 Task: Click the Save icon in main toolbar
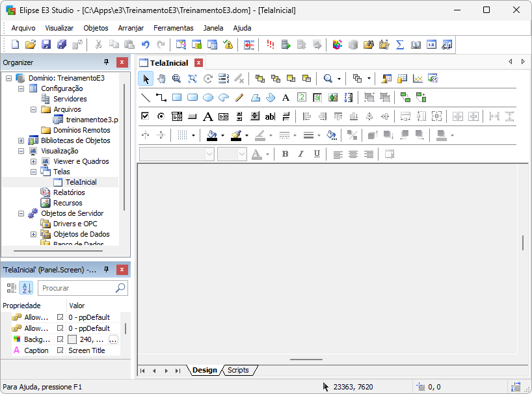[x=46, y=44]
